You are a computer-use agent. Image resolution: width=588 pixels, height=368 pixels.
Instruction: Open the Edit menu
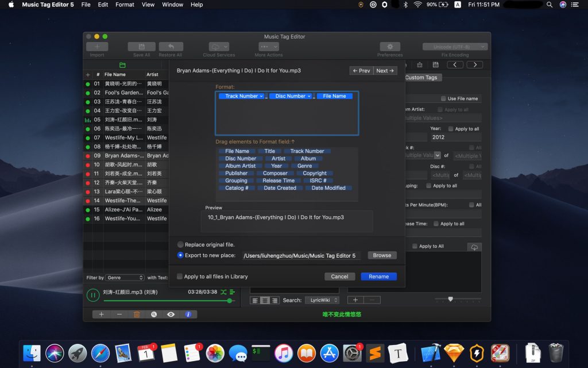[x=103, y=5]
